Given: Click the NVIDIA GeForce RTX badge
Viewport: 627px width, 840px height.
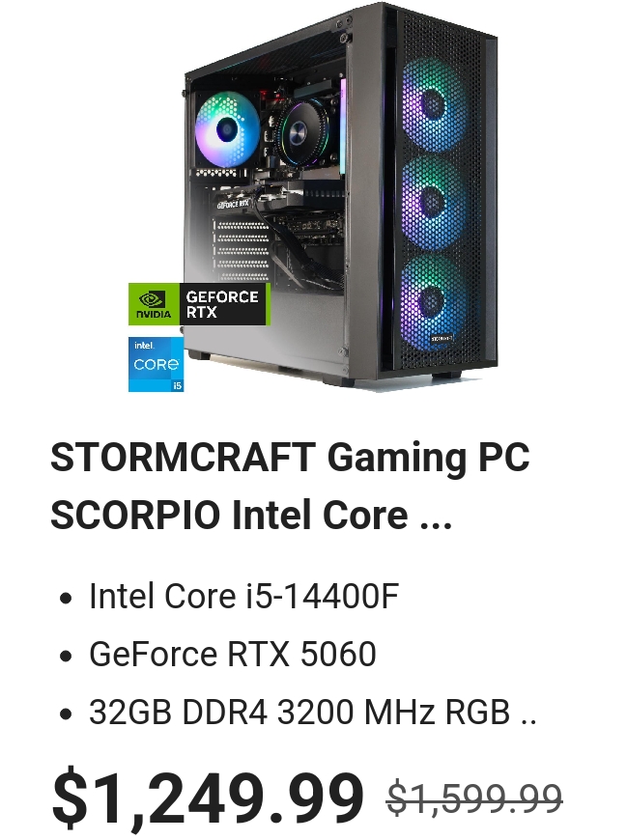Looking at the screenshot, I should click(199, 304).
